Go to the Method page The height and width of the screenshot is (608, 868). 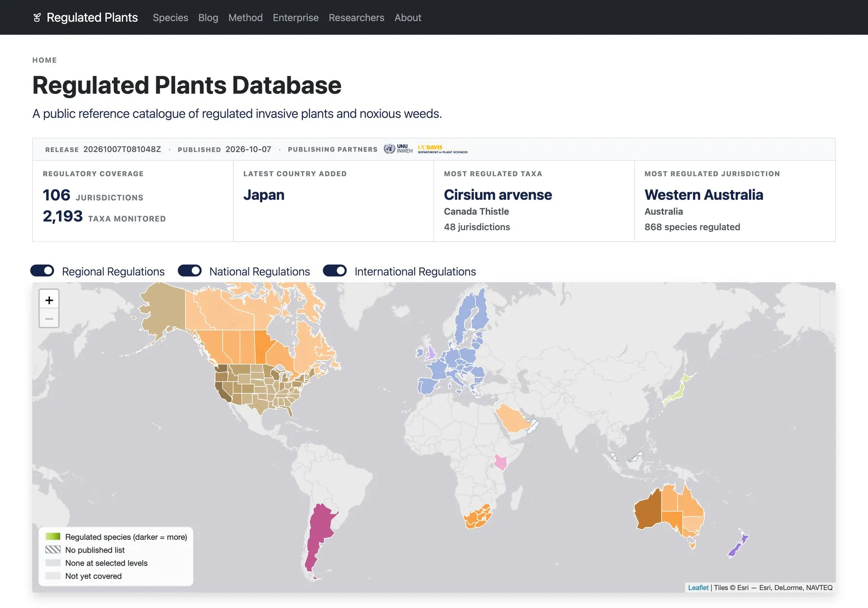[x=245, y=18]
